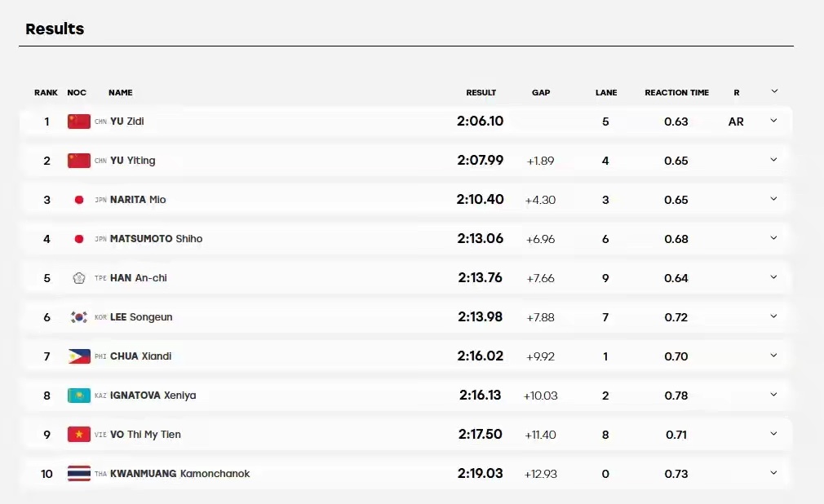Open athlete name NARITA Mio
The image size is (824, 504).
(x=138, y=200)
